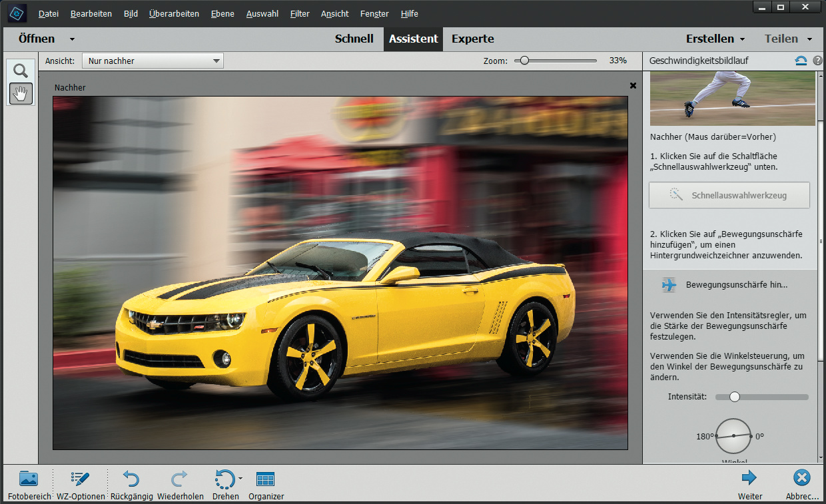Screen dimensions: 826x504
Task: Select the Zoom magnifier tool
Action: click(21, 71)
